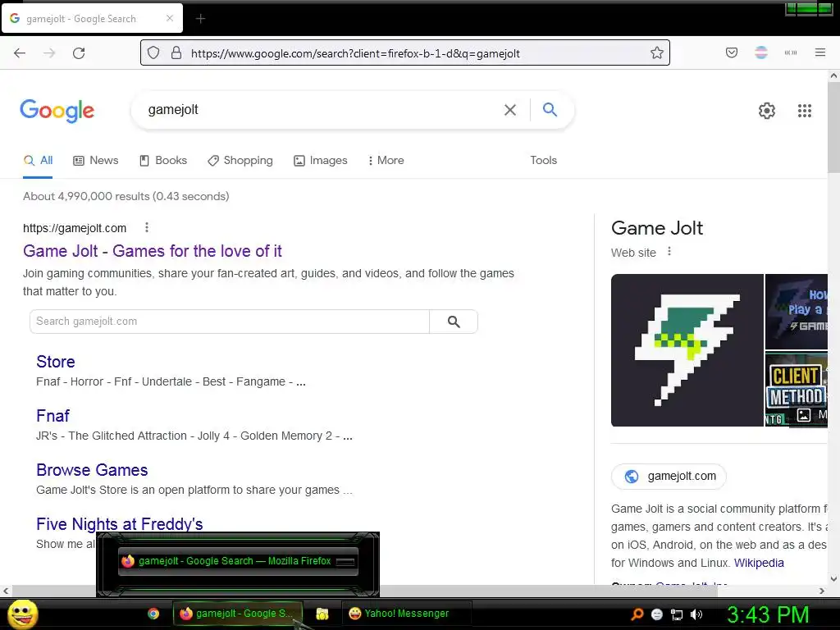Open Game Jolt - Games for the love of it

(152, 251)
